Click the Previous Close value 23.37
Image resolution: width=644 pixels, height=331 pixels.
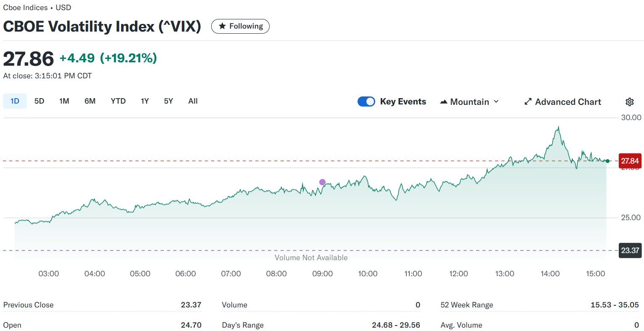click(x=191, y=305)
